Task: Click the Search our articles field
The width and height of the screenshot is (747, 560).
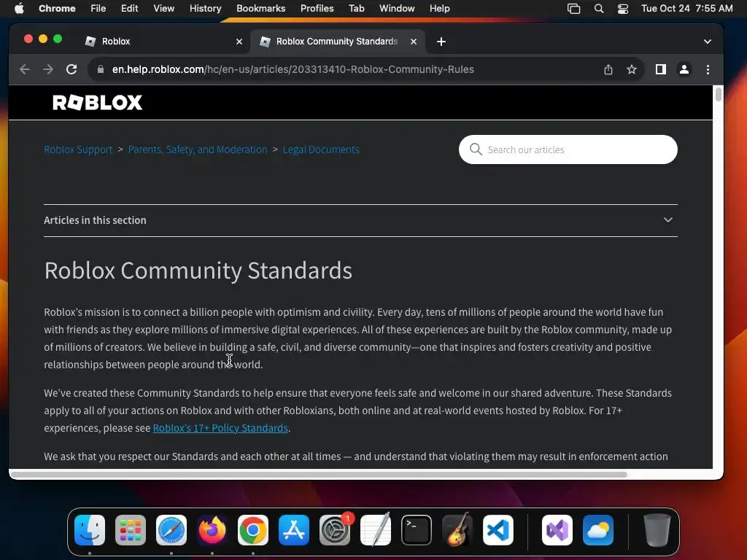Action: tap(568, 149)
